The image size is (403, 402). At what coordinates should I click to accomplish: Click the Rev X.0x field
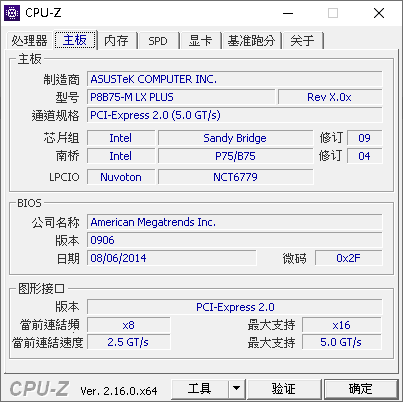(x=330, y=97)
